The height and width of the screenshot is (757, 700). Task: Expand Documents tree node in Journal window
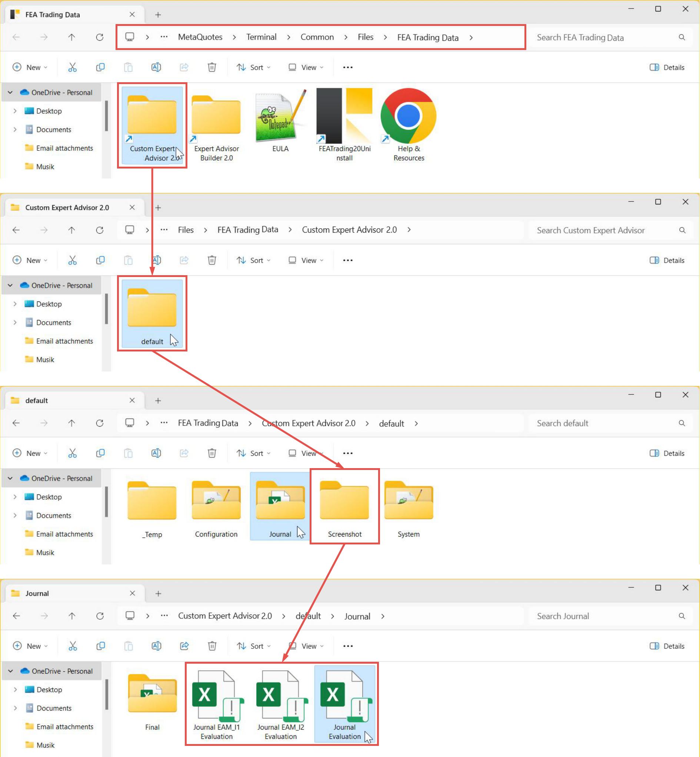[15, 708]
